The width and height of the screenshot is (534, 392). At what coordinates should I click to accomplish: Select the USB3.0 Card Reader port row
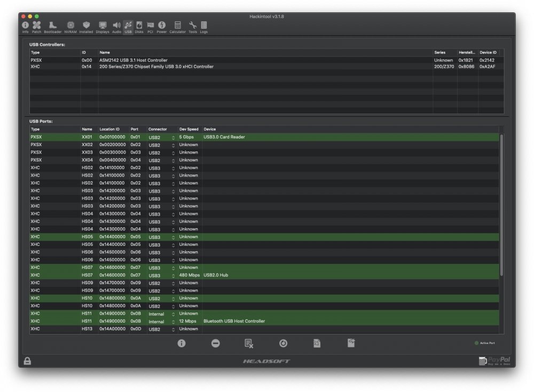tap(264, 137)
